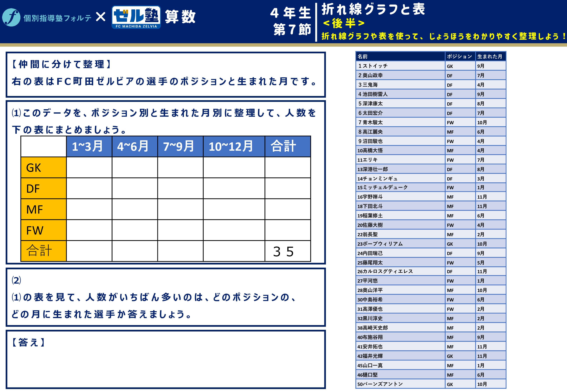Click the yellow FW row label
The image size is (567, 392).
click(x=43, y=230)
